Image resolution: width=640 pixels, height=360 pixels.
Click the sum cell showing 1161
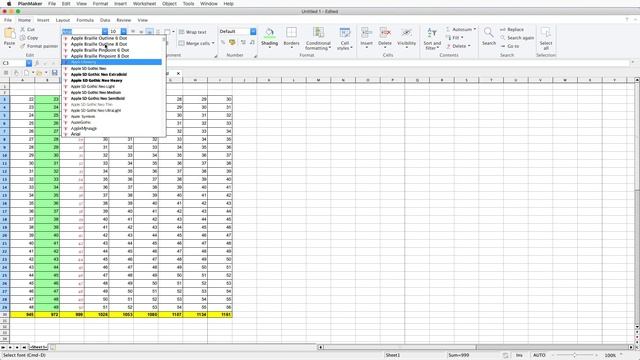(x=220, y=315)
